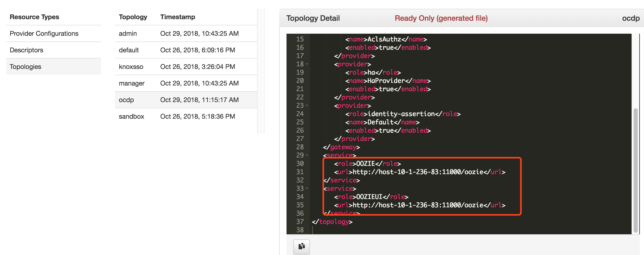Collapse the provider block at line 18
Image resolution: width=644 pixels, height=255 pixels.
[x=307, y=64]
